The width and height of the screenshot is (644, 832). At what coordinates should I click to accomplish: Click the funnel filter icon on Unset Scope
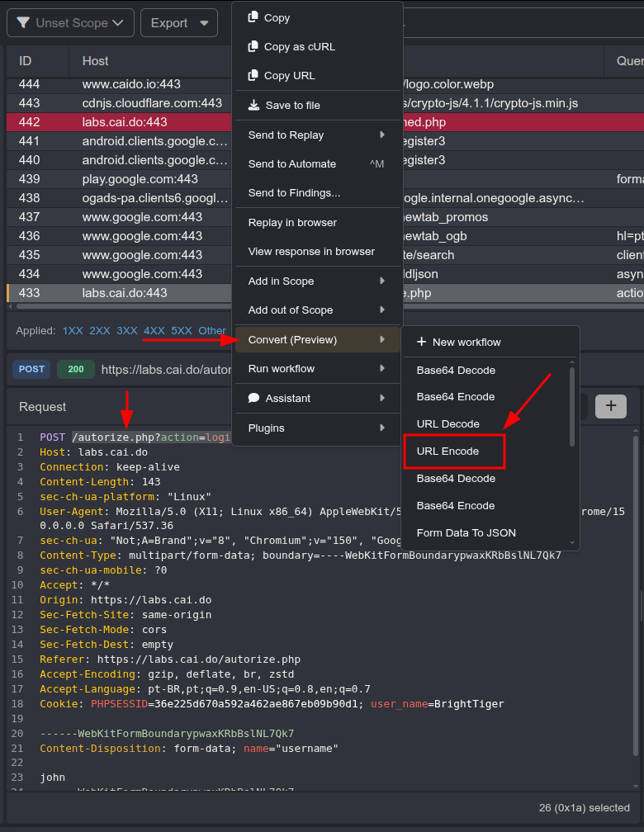(23, 23)
